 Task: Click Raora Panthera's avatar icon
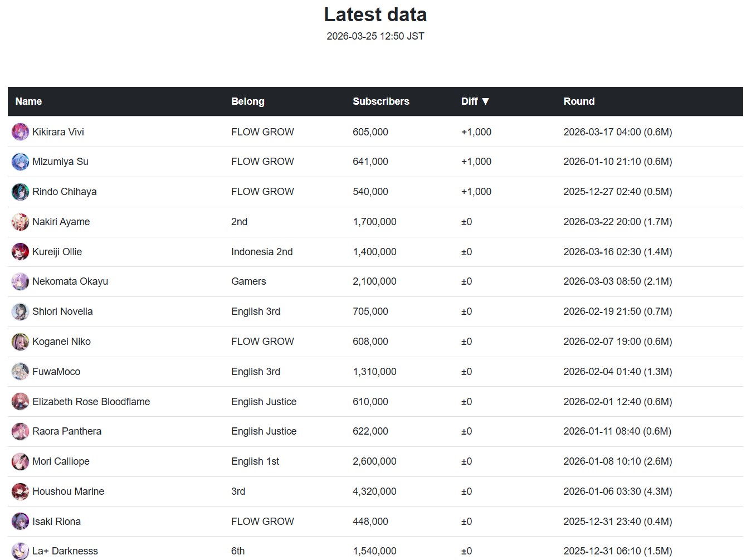click(x=20, y=431)
